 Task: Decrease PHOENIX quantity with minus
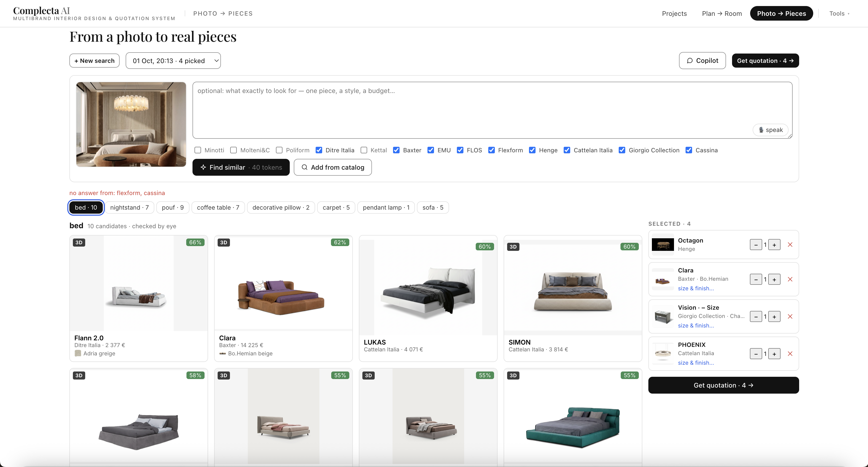click(756, 354)
